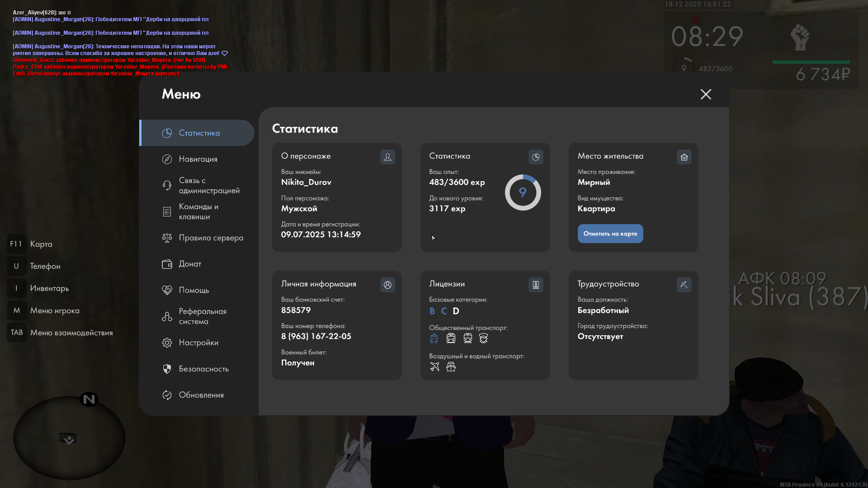
Task: Click the level 9 experience progress ring
Action: click(x=523, y=192)
